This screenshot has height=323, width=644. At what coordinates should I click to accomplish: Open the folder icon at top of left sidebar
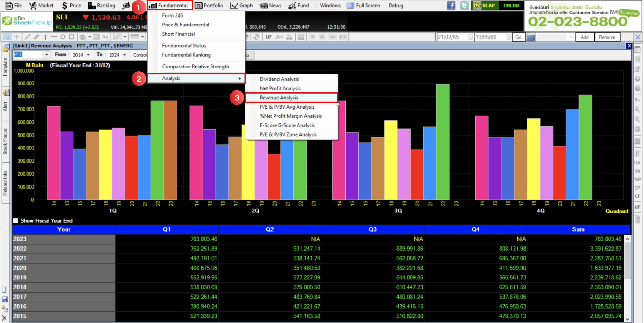(6, 48)
